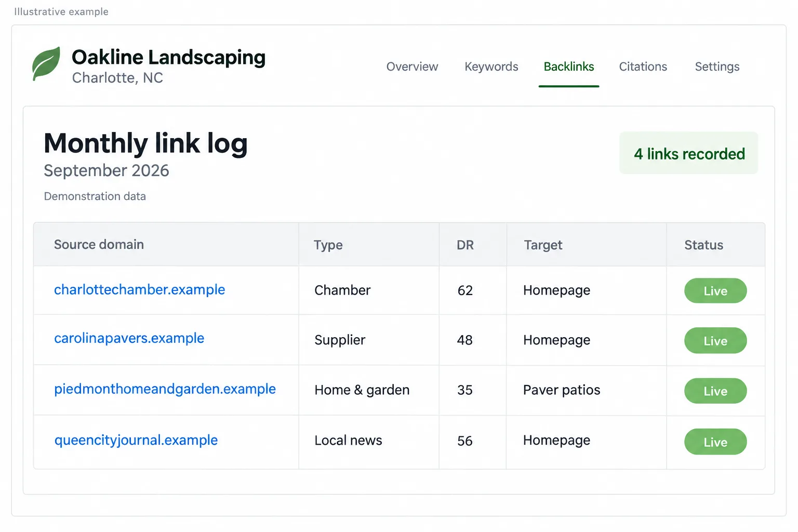Click the Live status for carolinapavers.example
798x532 pixels.
[x=715, y=341]
